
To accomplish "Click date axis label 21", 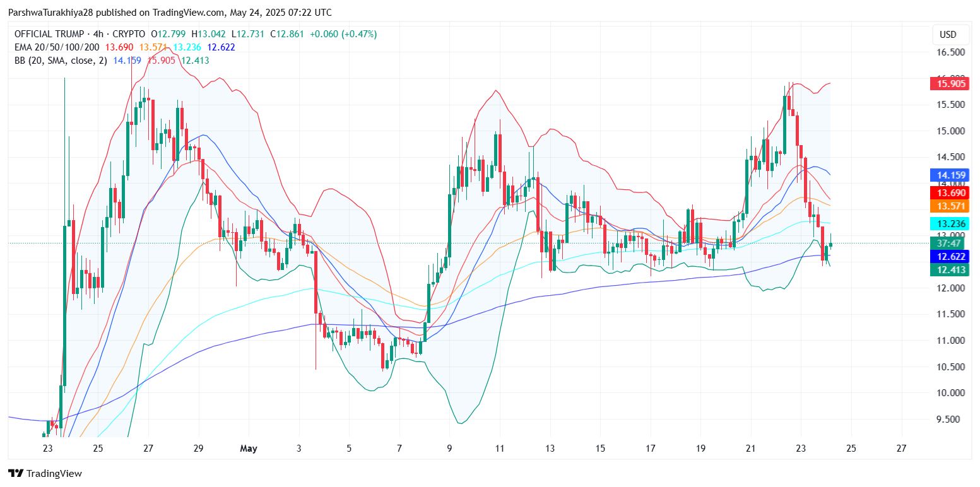I will pos(751,449).
